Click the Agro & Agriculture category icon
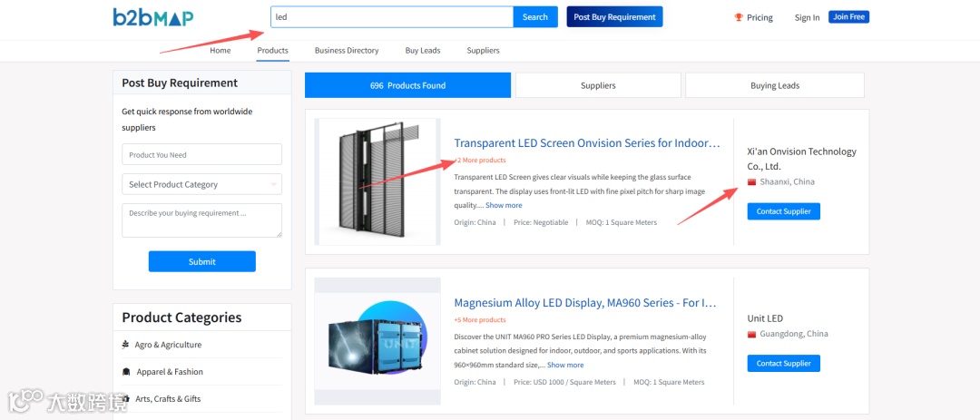 point(125,345)
